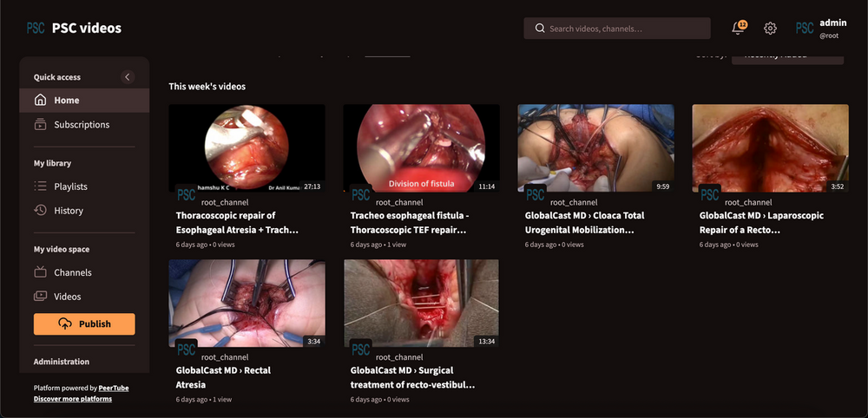Click title GlobalCast MD Laparoscopic Repair
868x418 pixels.
coord(761,222)
